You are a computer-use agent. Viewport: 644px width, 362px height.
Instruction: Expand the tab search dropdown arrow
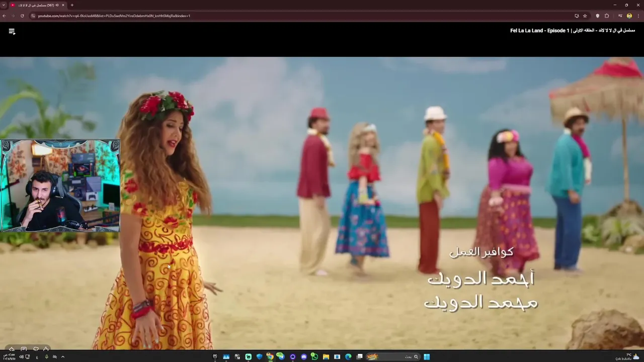4,5
